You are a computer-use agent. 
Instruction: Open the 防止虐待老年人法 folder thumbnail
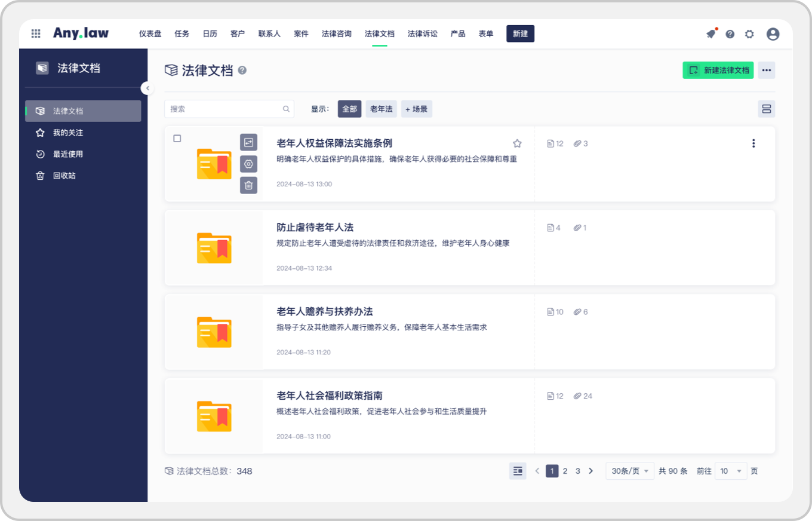pos(214,247)
